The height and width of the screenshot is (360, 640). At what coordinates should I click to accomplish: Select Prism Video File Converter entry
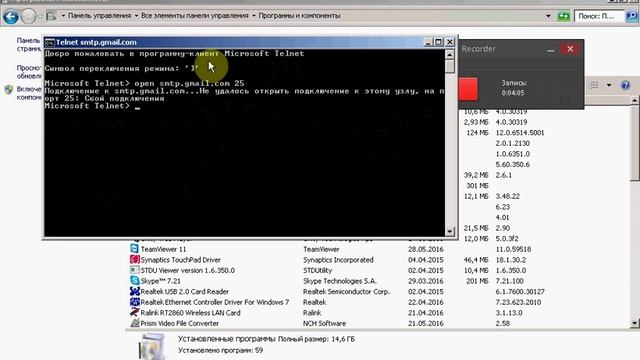(x=180, y=323)
